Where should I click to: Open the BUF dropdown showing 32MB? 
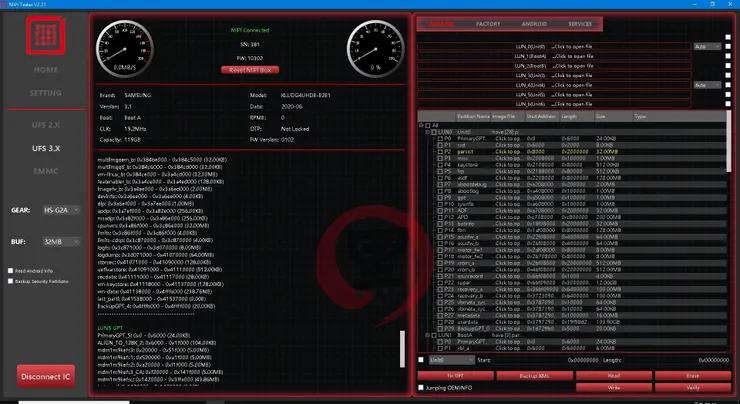tap(61, 242)
